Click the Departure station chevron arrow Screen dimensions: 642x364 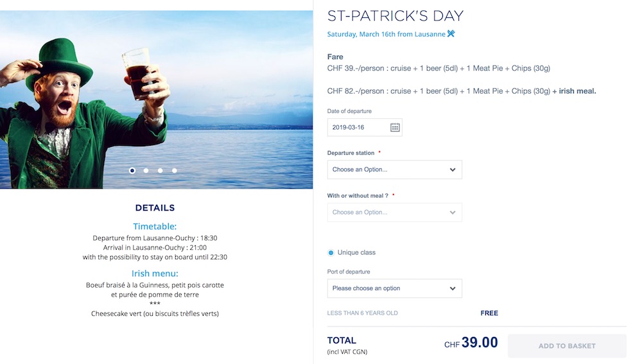[x=453, y=170]
